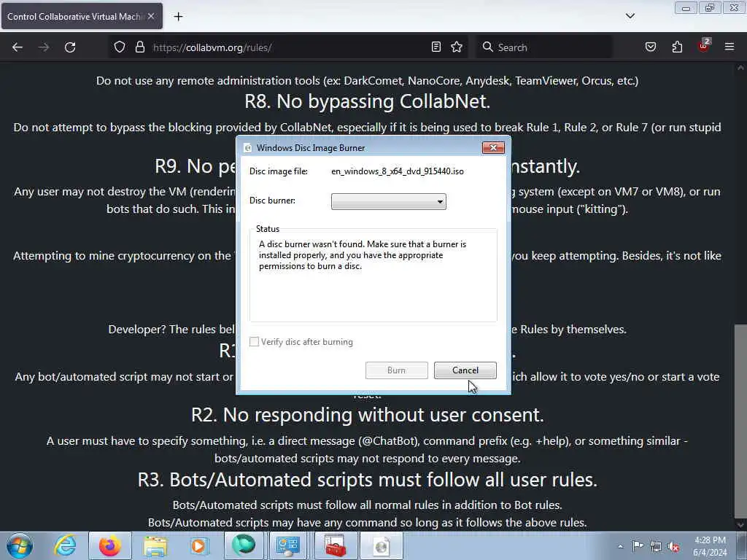Open Windows Media Player from taskbar

[198, 546]
